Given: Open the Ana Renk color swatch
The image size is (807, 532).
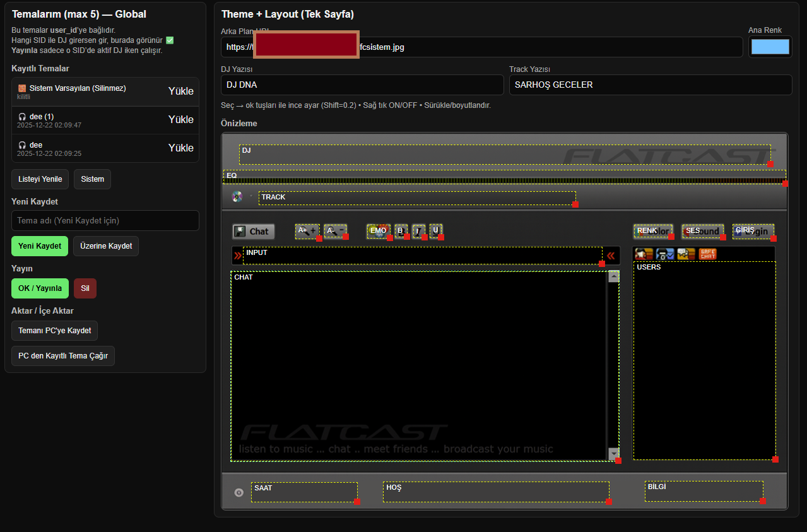Looking at the screenshot, I should point(770,47).
